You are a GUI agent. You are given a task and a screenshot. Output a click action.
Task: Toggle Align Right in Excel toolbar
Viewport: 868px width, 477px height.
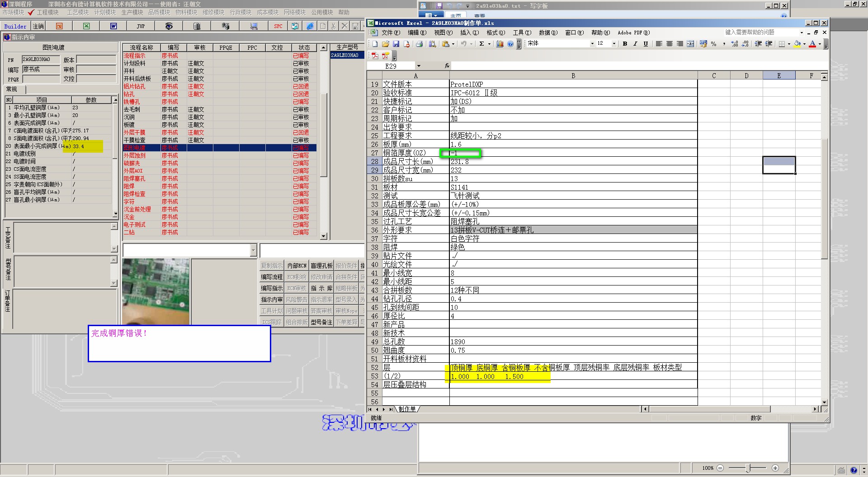pyautogui.click(x=679, y=44)
